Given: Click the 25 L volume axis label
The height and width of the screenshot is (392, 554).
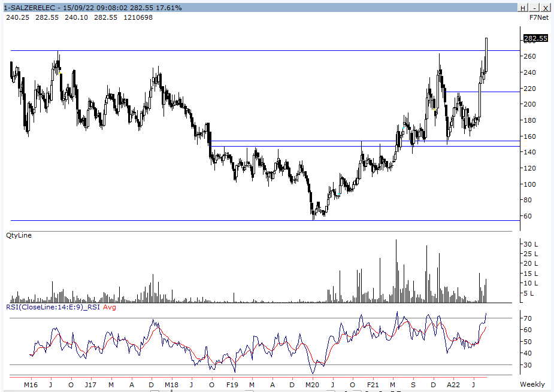Looking at the screenshot, I should coord(531,254).
